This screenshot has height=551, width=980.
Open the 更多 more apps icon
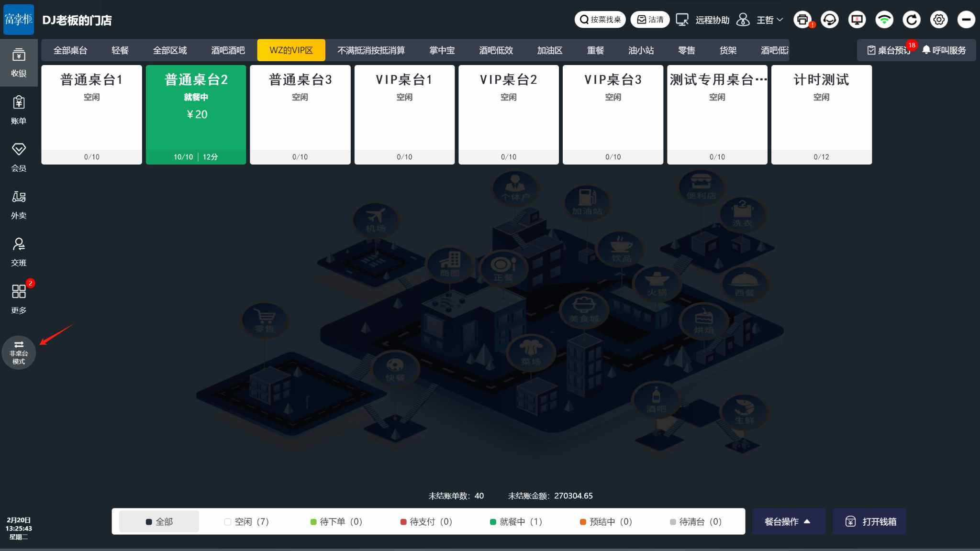19,299
